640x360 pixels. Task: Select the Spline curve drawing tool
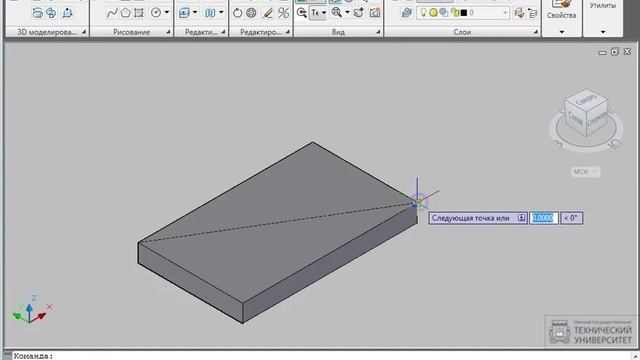tap(112, 13)
